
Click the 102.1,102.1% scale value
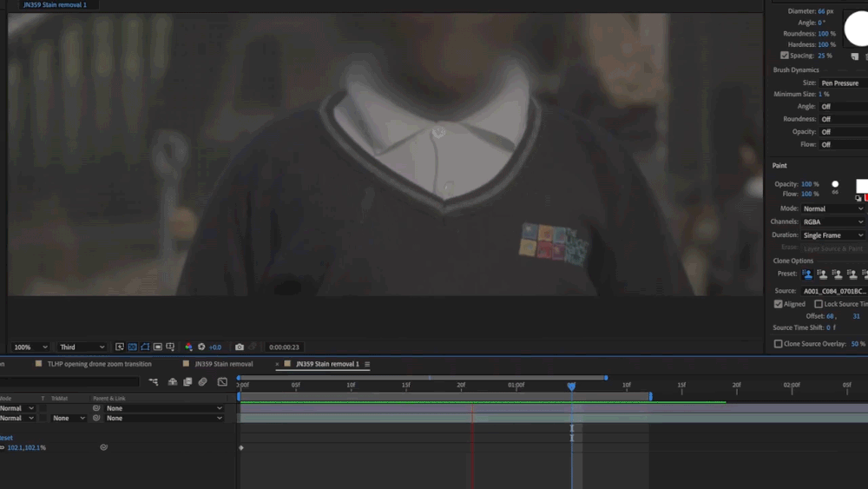(x=27, y=447)
